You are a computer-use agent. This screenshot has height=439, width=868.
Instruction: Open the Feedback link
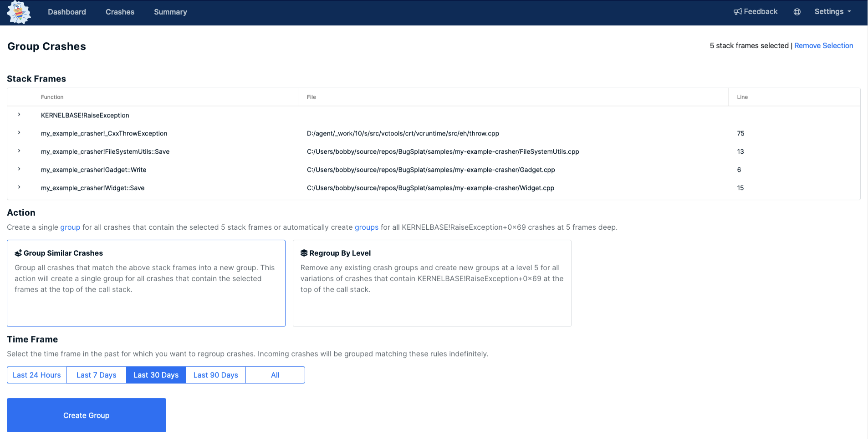tap(756, 12)
